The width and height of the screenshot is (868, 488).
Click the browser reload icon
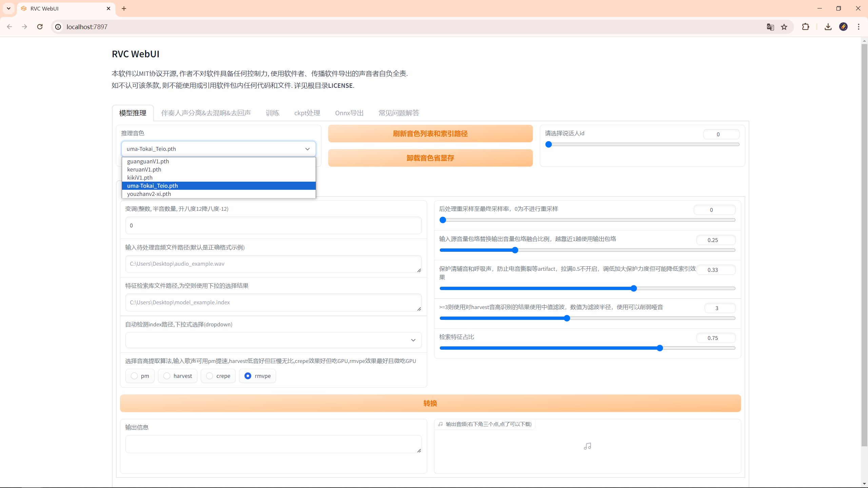[40, 27]
